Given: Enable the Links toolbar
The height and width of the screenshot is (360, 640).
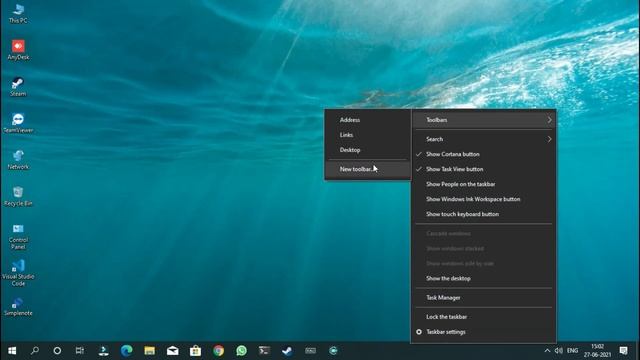Looking at the screenshot, I should pos(367,135).
